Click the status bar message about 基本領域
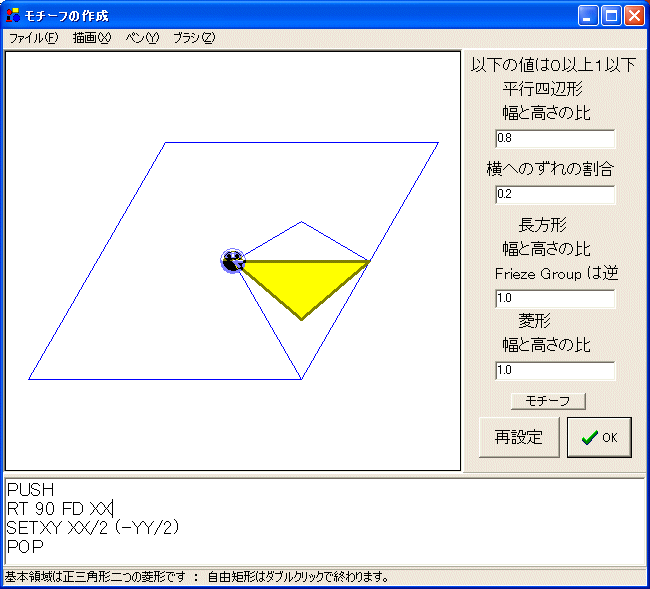This screenshot has height=589, width=650. tap(196, 577)
